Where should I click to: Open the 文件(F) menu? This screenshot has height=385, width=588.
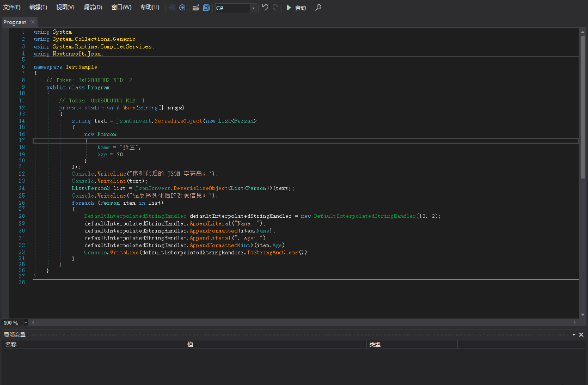pyautogui.click(x=12, y=8)
